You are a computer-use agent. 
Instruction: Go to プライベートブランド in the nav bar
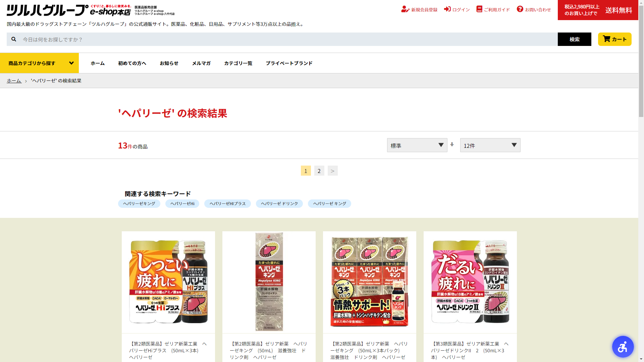coord(289,63)
